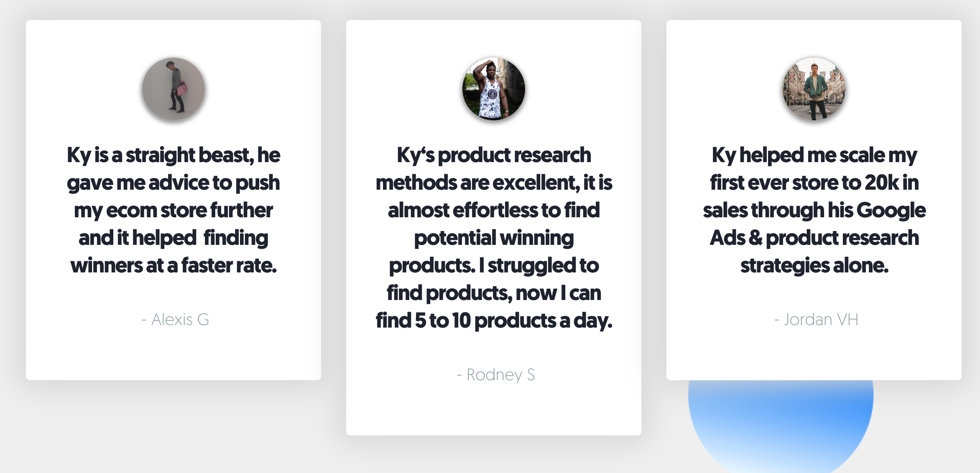Click the quote about scaling store to 20k
Screen dimensions: 980x473
pos(814,210)
